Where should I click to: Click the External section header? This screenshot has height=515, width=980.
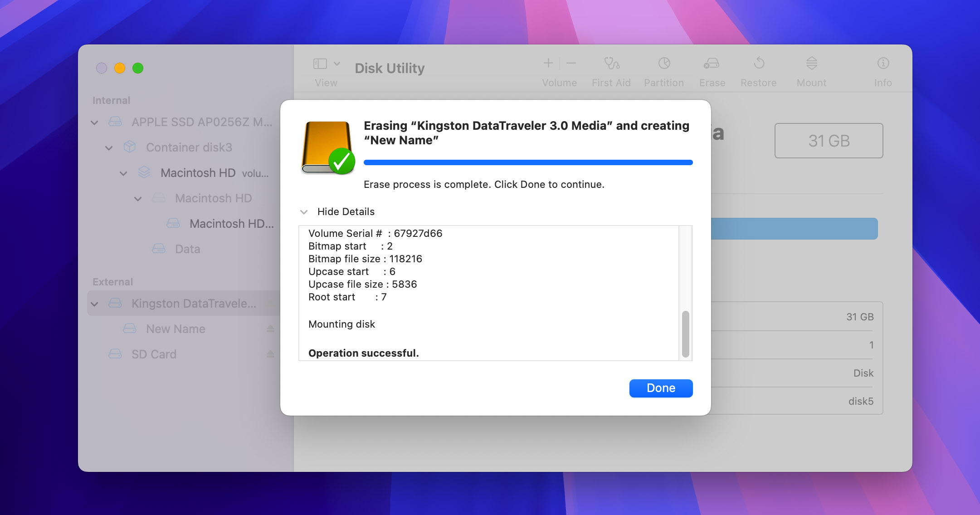tap(112, 282)
